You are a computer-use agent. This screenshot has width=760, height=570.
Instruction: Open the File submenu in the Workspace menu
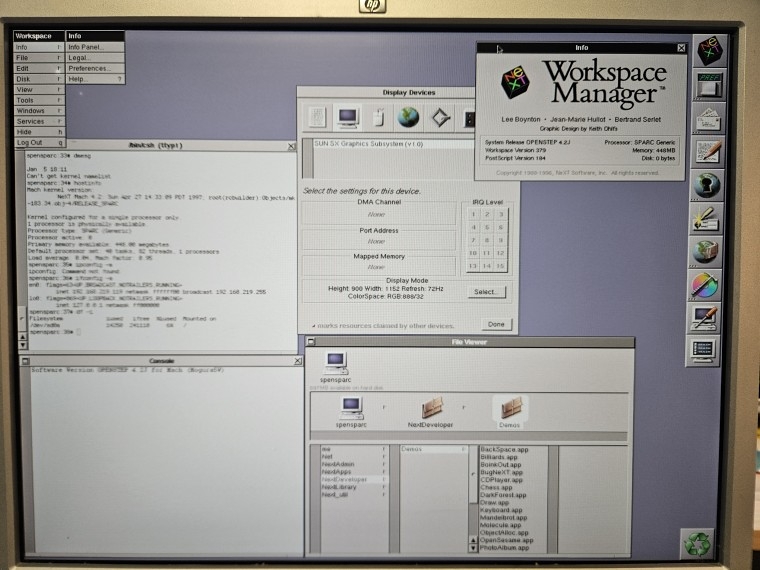(39, 58)
